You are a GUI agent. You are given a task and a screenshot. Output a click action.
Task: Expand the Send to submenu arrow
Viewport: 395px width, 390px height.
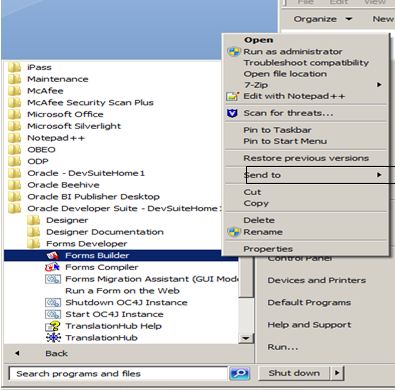click(x=379, y=175)
